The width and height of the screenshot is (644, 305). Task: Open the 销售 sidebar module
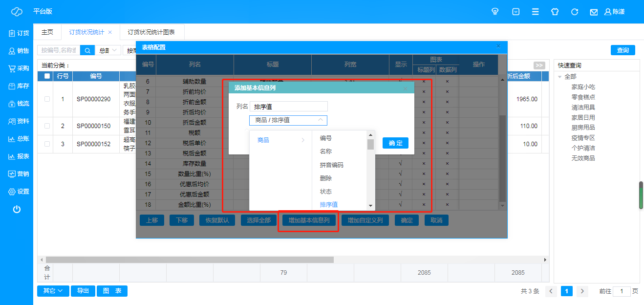click(x=19, y=51)
